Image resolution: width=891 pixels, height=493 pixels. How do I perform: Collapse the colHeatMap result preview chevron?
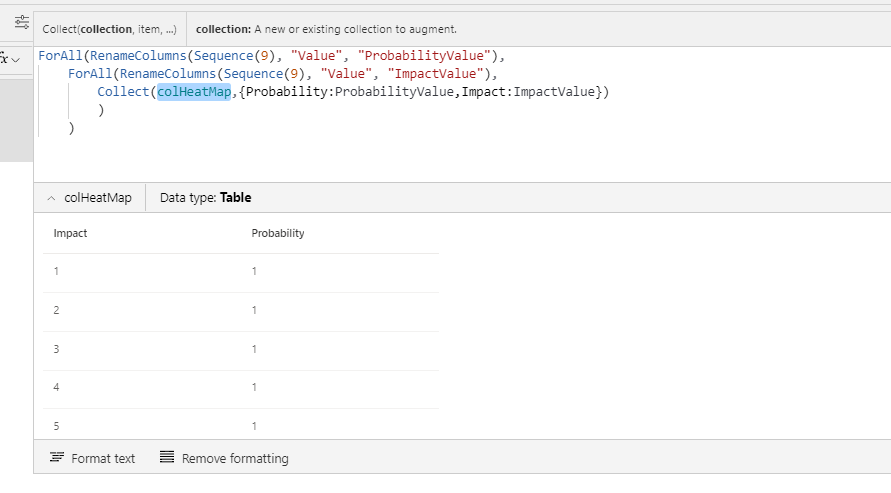tap(51, 198)
